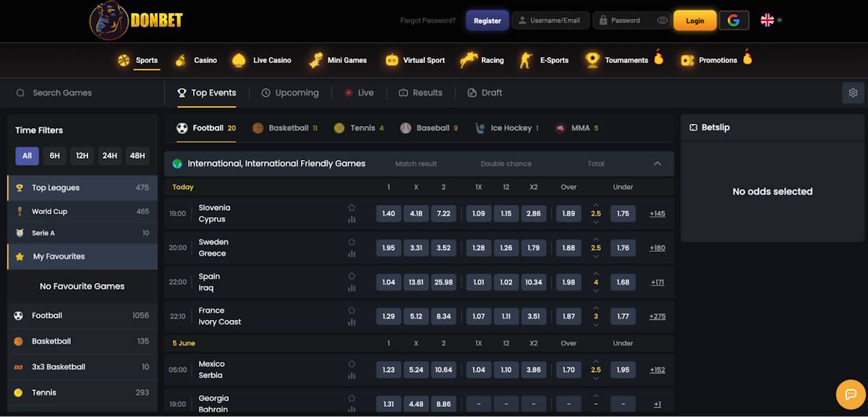Viewport: 868px width, 417px height.
Task: Select the Football sport tab
Action: 206,128
